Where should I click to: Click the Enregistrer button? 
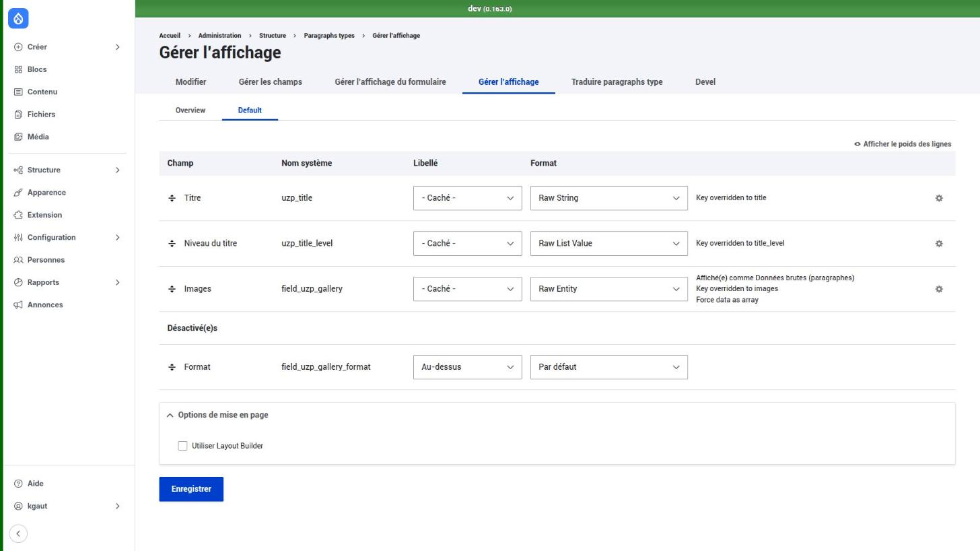191,489
